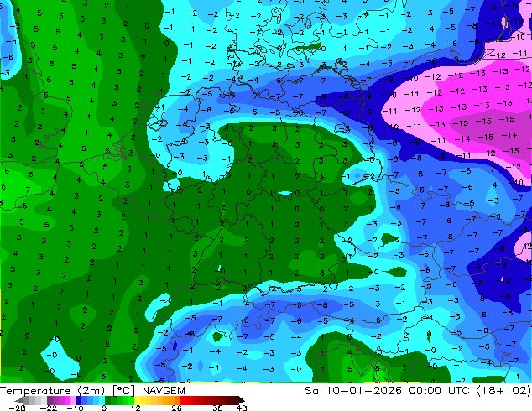Click the '38' label under the color scale
This screenshot has height=411, width=532.
click(x=217, y=408)
